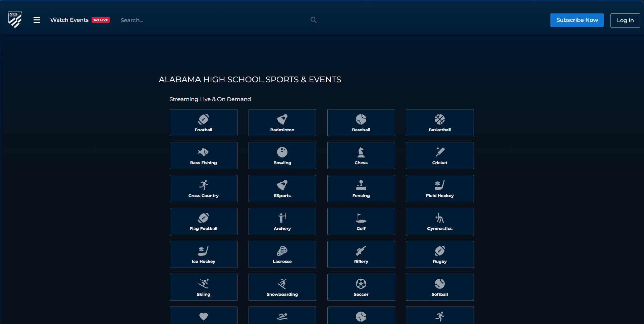Open the Bass Fishing tile
The width and height of the screenshot is (644, 324).
(x=203, y=155)
